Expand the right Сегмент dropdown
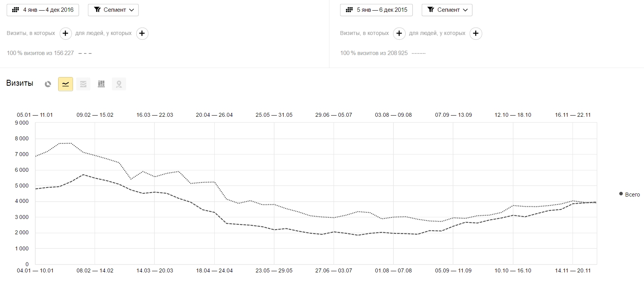Screen dimensions: 644x296 pyautogui.click(x=447, y=10)
